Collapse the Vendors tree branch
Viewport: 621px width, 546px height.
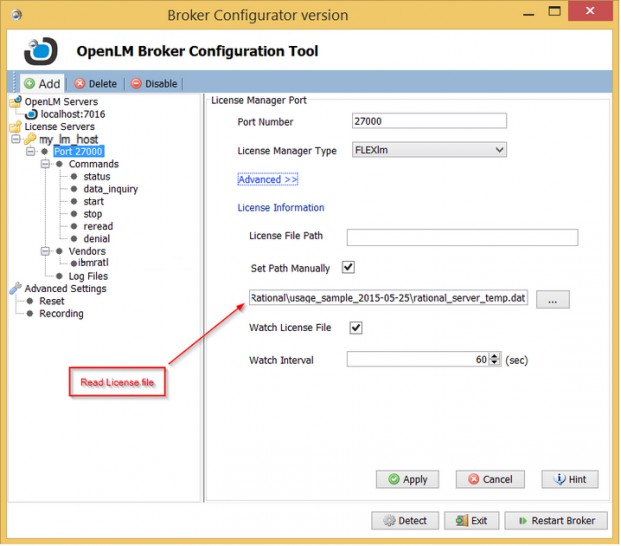45,251
